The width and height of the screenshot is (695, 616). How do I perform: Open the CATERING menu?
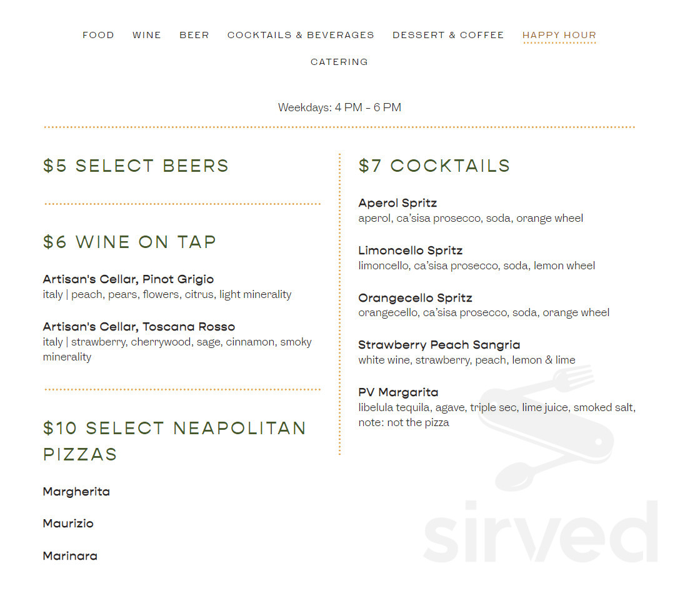click(x=339, y=61)
